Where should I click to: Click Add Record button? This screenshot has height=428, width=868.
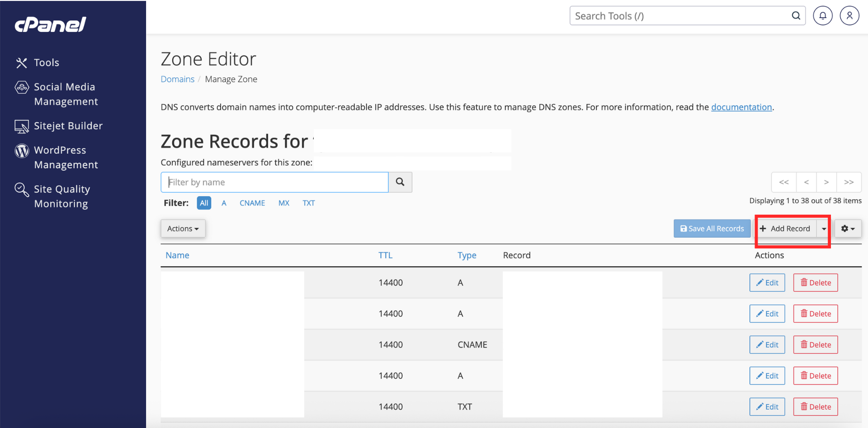tap(786, 229)
